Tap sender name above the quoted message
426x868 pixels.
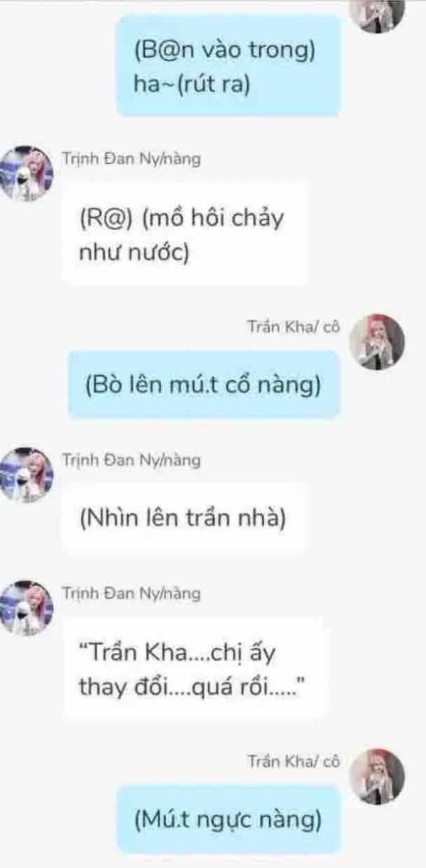[131, 592]
